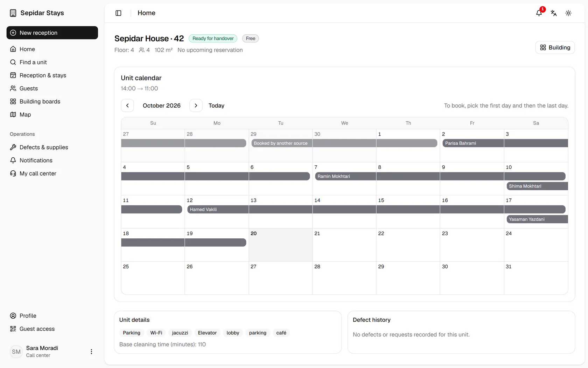Select October 25 in the calendar
This screenshot has height=368, width=588.
[153, 278]
